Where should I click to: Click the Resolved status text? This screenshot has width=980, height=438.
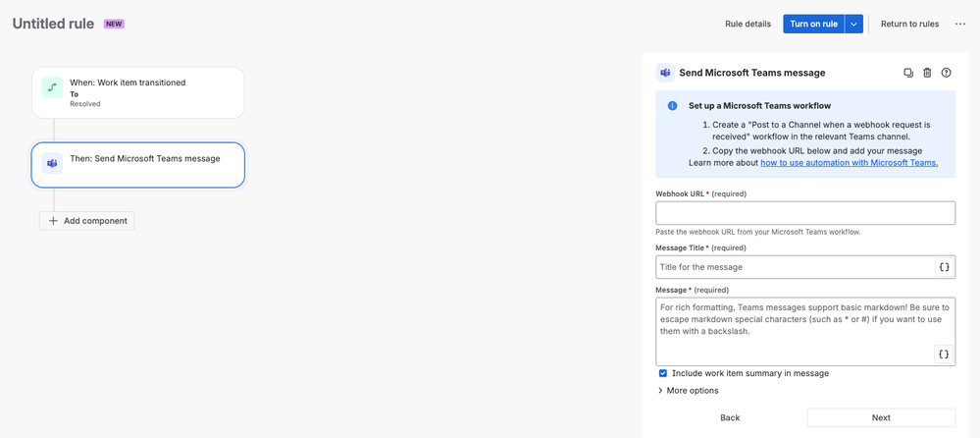(x=85, y=104)
